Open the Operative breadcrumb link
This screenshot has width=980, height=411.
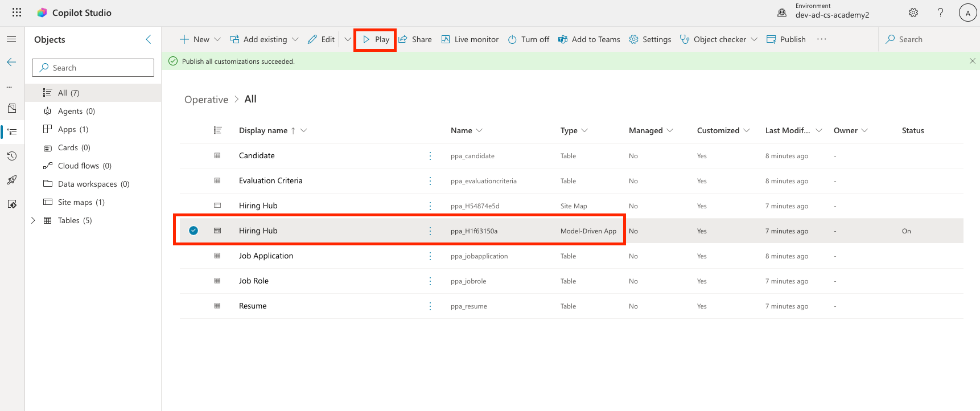[206, 100]
